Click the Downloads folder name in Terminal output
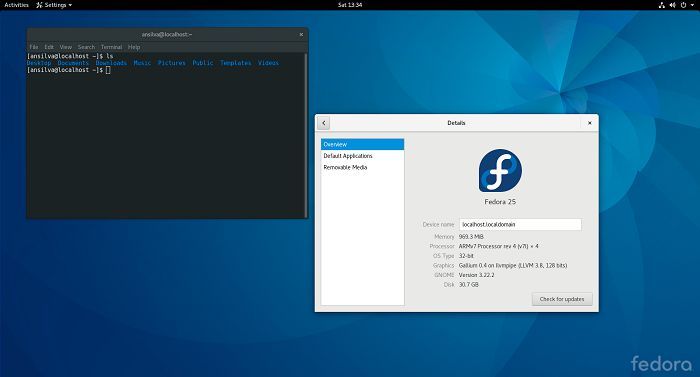This screenshot has height=377, width=700. click(x=111, y=63)
